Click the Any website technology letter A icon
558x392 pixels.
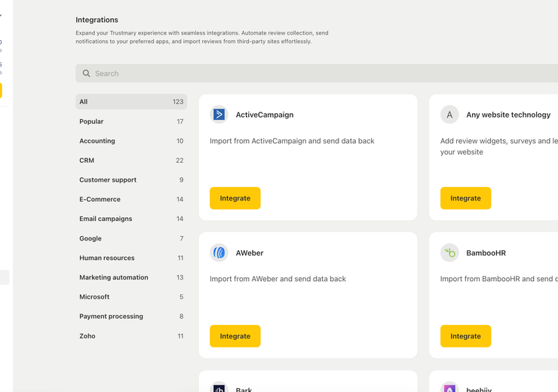[x=449, y=115]
